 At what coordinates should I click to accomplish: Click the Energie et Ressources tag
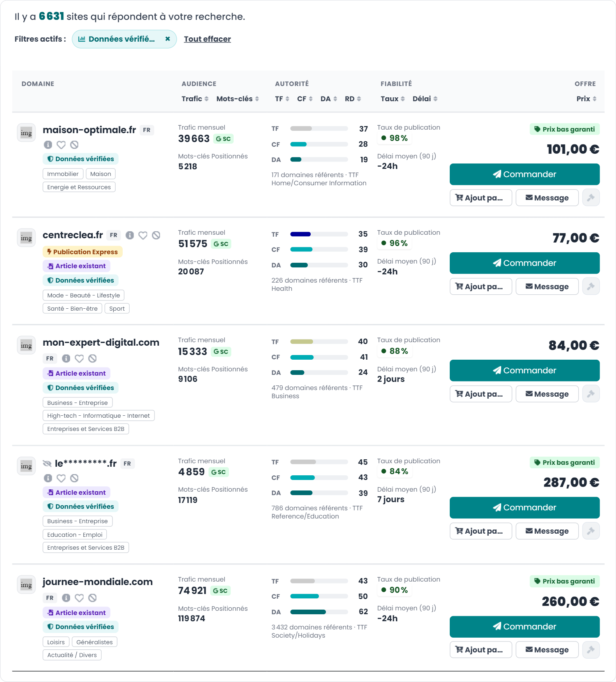click(79, 187)
